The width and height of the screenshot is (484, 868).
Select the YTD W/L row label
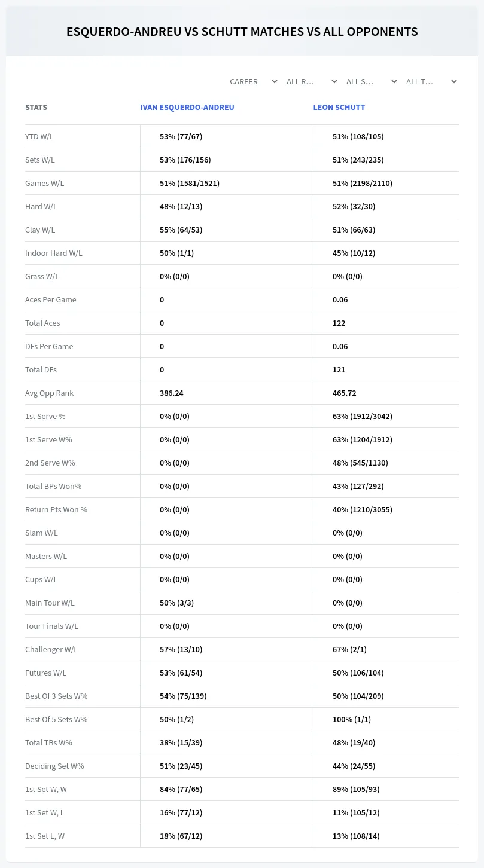(39, 136)
